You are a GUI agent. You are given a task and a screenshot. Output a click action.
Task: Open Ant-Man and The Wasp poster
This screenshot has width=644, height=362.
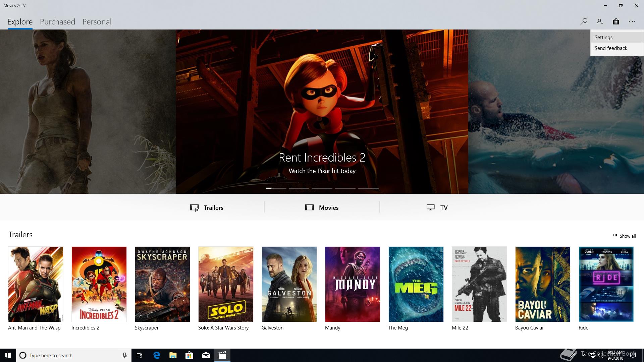(36, 284)
